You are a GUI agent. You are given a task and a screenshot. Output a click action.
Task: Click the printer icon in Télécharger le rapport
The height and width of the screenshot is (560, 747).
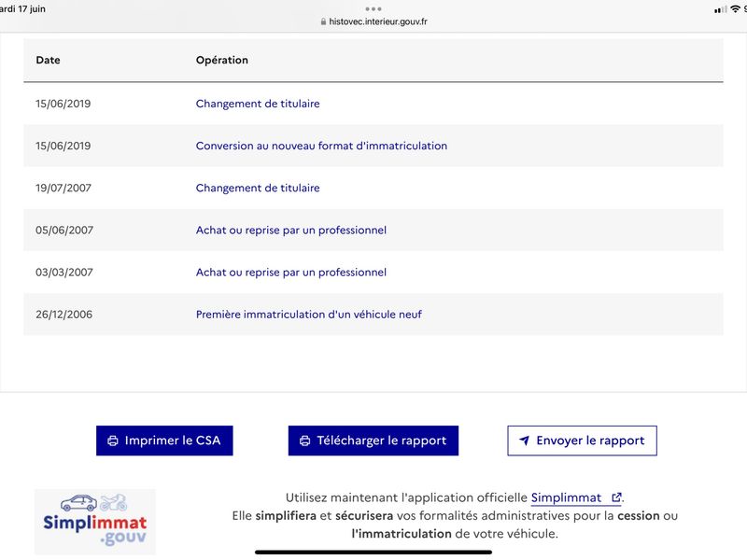[305, 441]
